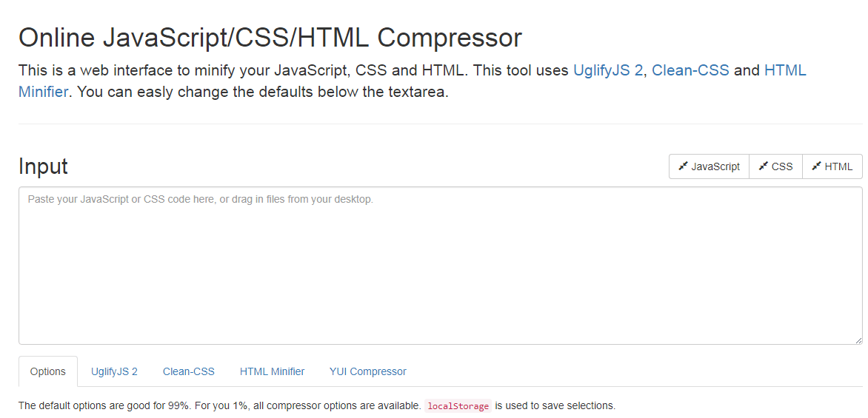This screenshot has width=868, height=418.
Task: Click the default options description text
Action: (317, 406)
